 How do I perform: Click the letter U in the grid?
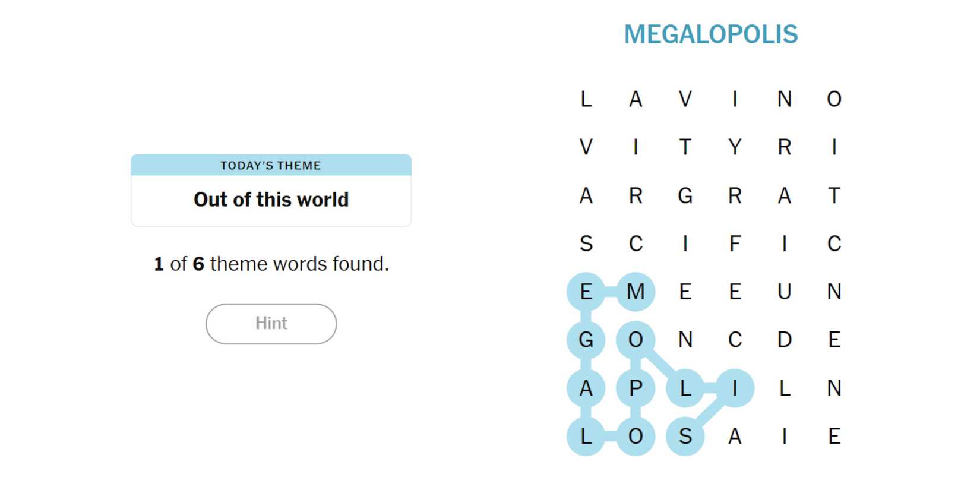[784, 292]
